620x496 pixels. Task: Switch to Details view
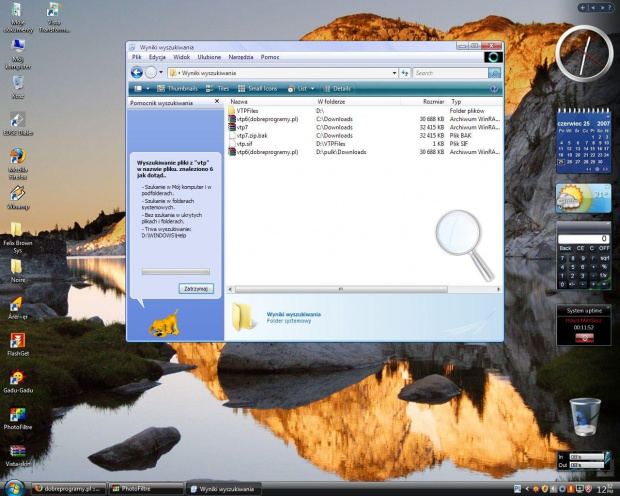pyautogui.click(x=338, y=89)
